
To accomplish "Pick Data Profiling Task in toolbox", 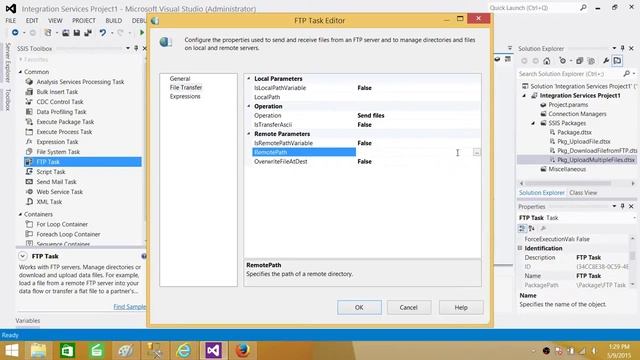I will [61, 112].
